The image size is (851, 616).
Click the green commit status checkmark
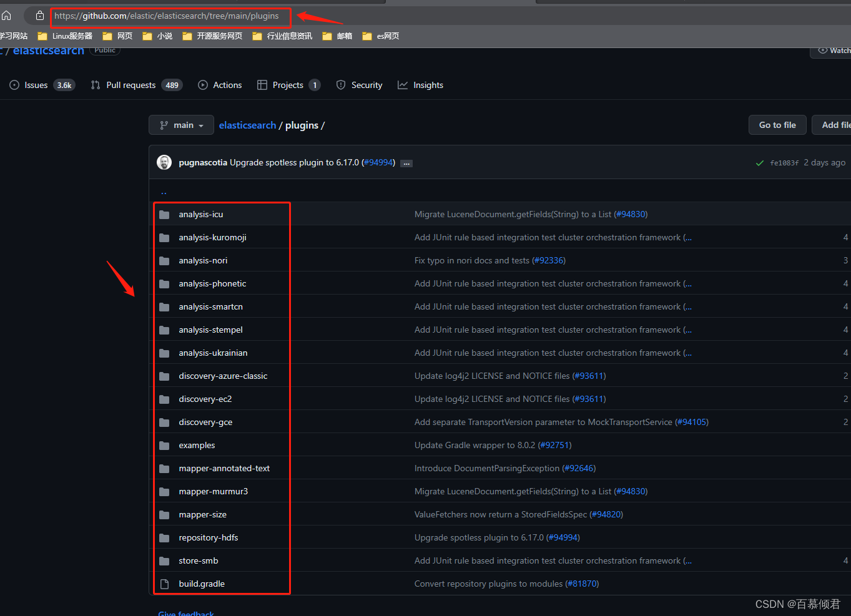point(760,163)
